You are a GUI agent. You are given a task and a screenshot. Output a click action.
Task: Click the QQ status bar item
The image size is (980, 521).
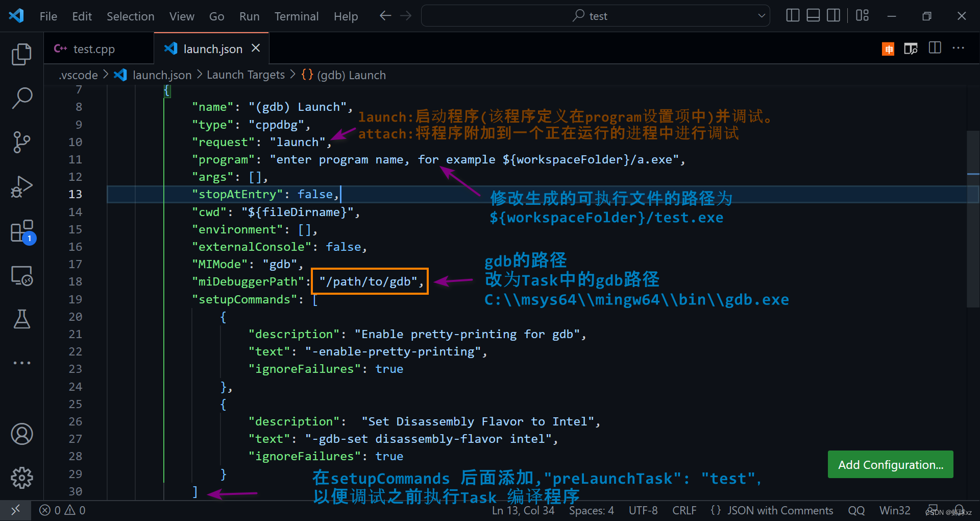(856, 510)
